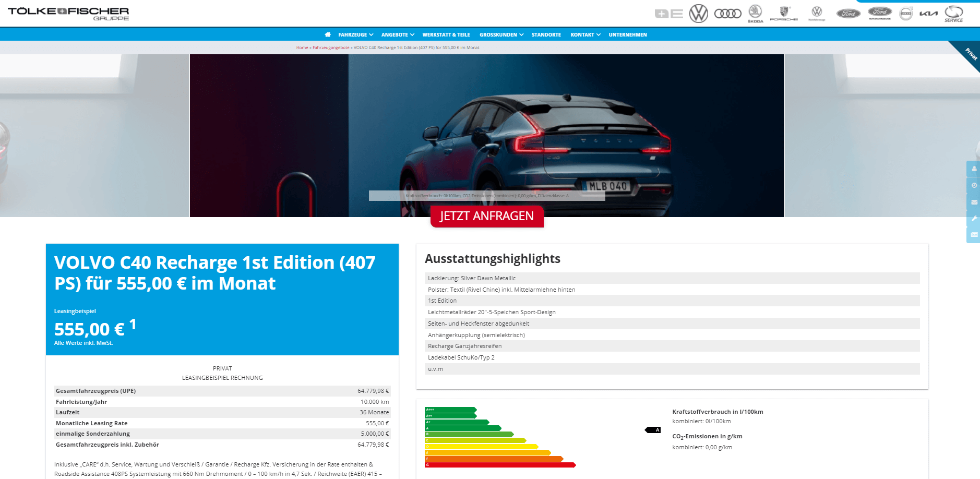Click the envelope mail sidebar icon

(x=974, y=202)
